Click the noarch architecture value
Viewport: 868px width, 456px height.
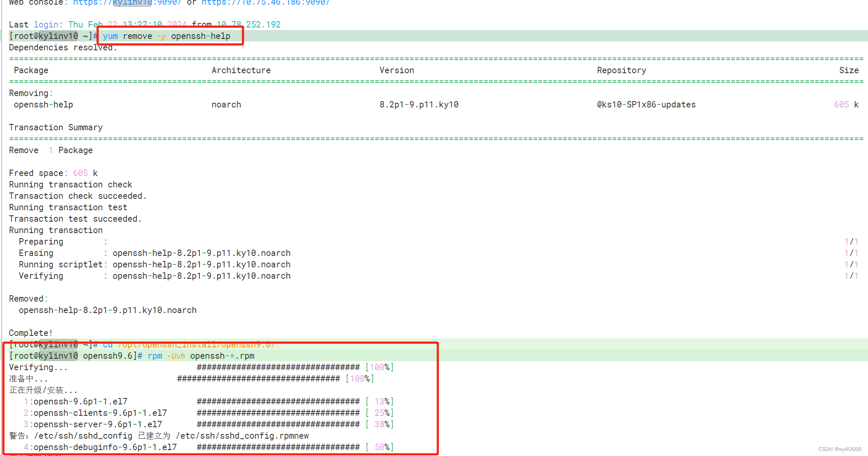coord(226,104)
